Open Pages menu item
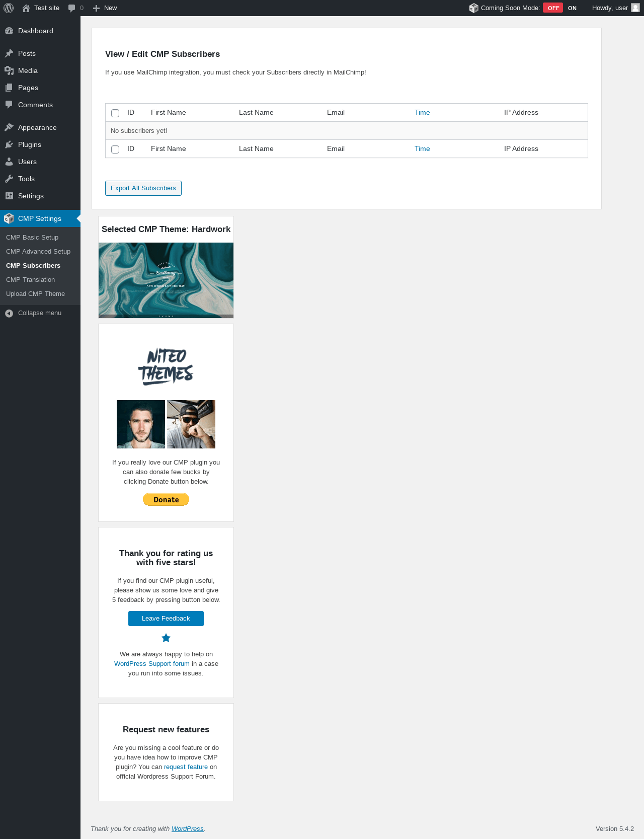 [x=40, y=88]
